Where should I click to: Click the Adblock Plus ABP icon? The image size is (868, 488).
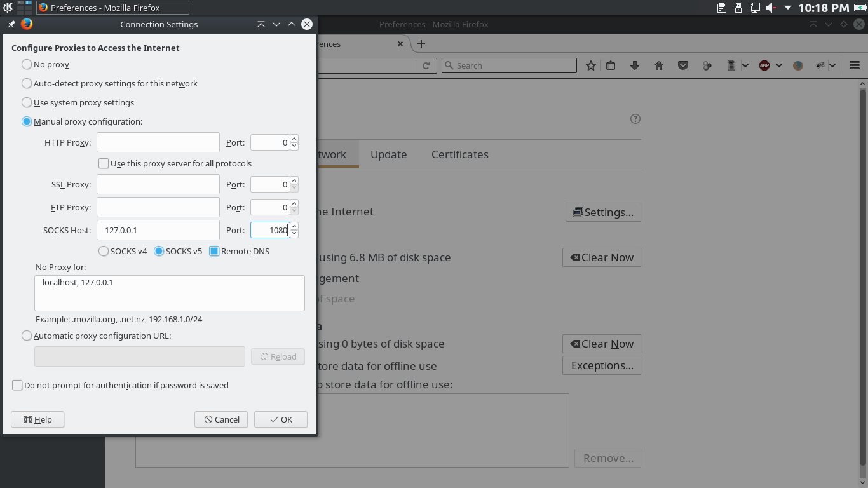[764, 65]
